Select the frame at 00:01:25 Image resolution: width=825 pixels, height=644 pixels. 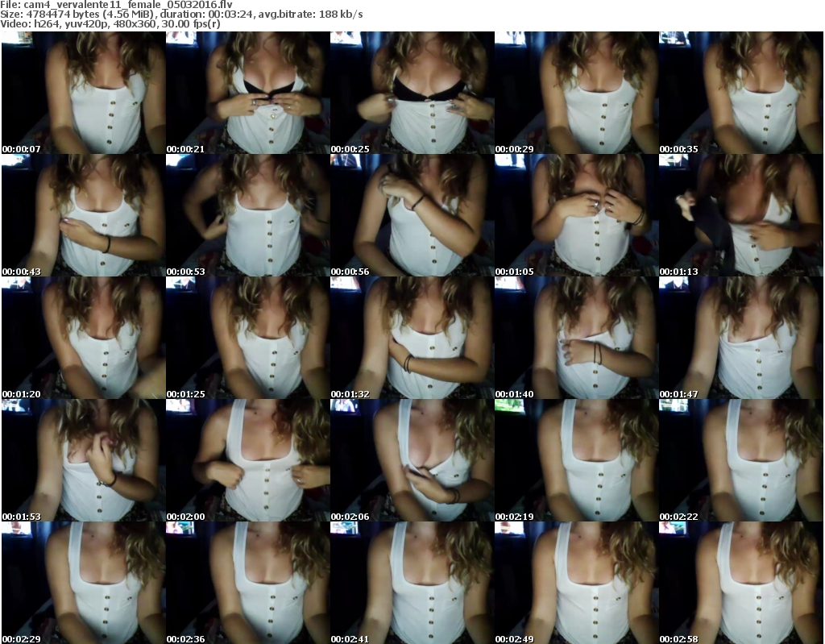(248, 338)
